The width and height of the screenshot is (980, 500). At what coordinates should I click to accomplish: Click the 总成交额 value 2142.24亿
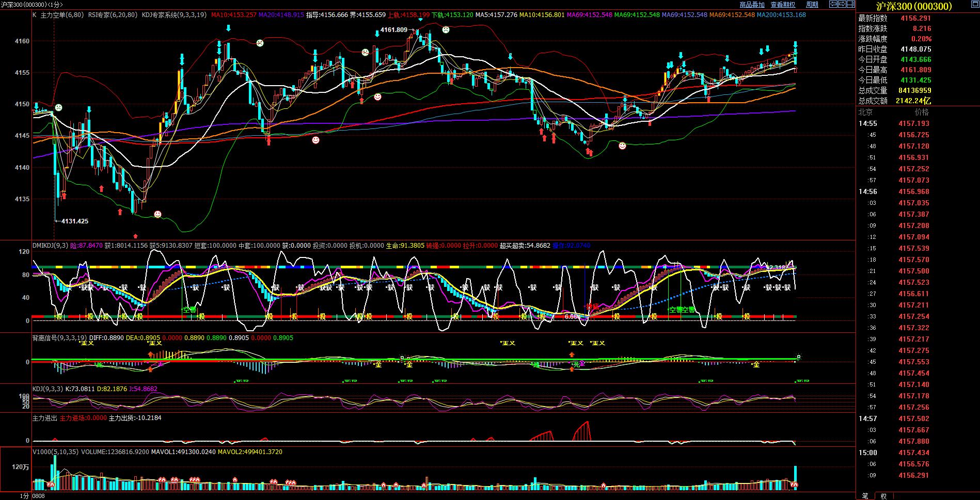(913, 101)
